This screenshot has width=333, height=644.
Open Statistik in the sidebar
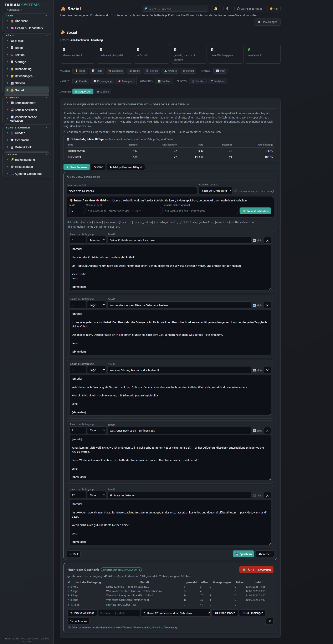tap(27, 83)
